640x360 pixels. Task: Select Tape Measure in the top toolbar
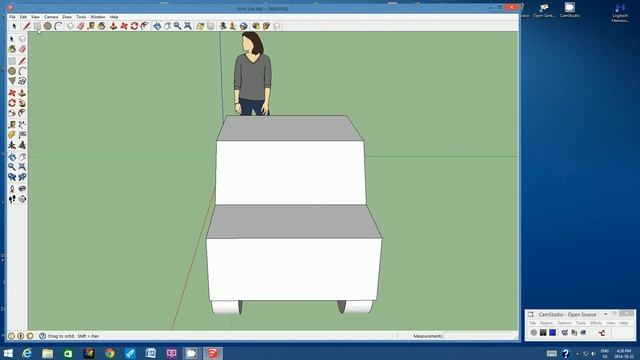point(91,26)
